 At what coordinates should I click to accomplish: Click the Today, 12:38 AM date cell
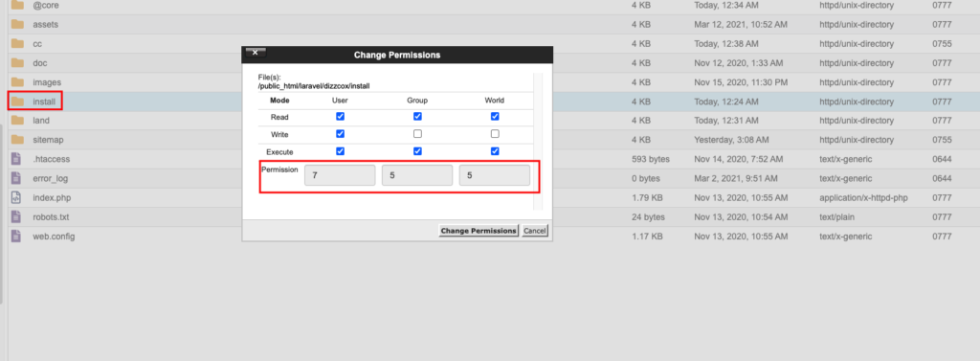[x=726, y=44]
